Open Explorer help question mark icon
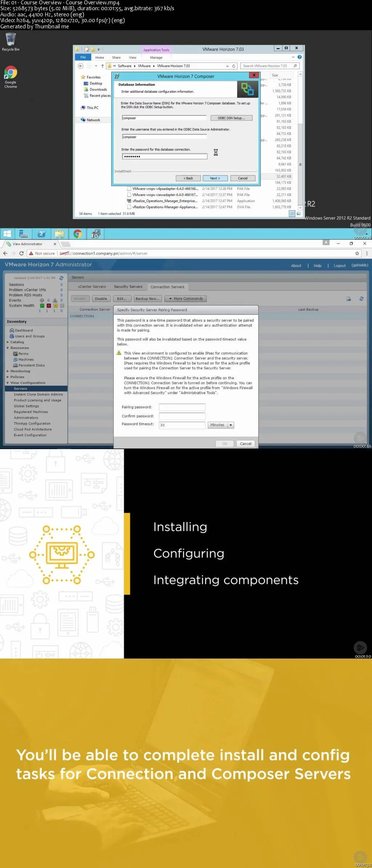Screen dimensions: 372x868 tap(300, 57)
